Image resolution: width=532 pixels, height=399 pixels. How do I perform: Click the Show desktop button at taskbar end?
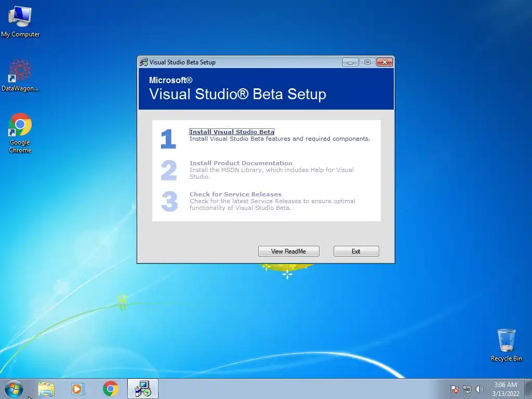528,389
